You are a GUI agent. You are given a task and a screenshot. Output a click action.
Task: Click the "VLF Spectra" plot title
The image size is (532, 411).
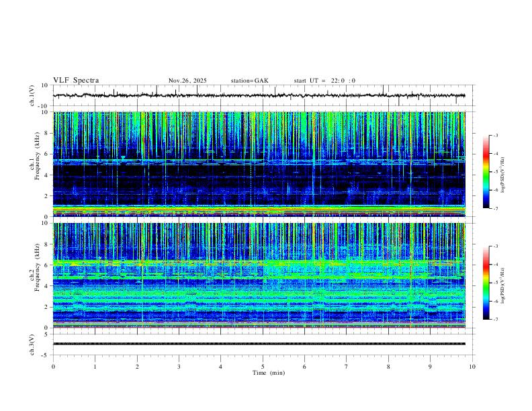click(x=76, y=81)
